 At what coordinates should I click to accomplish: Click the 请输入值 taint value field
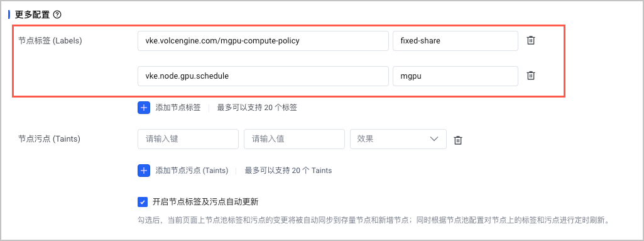(x=294, y=139)
